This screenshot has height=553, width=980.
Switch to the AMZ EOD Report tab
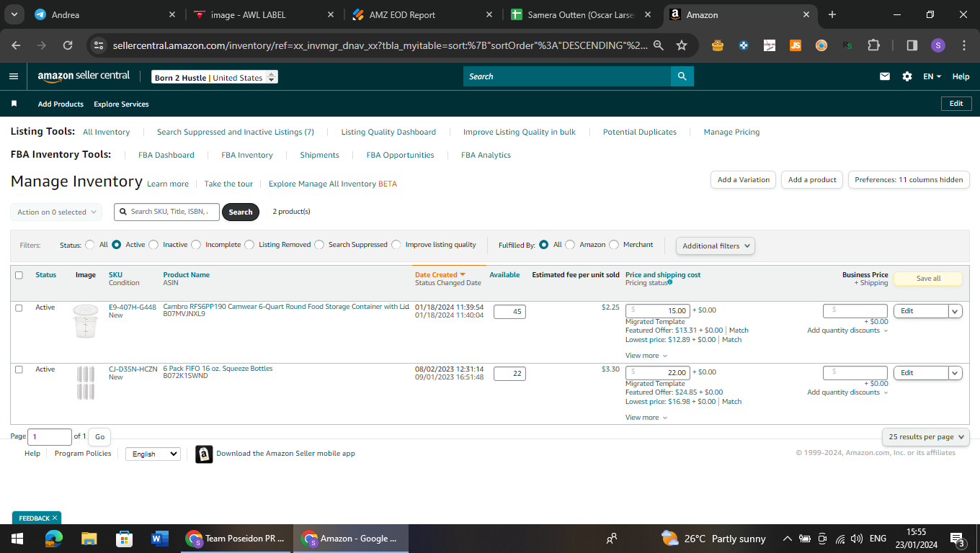(422, 14)
